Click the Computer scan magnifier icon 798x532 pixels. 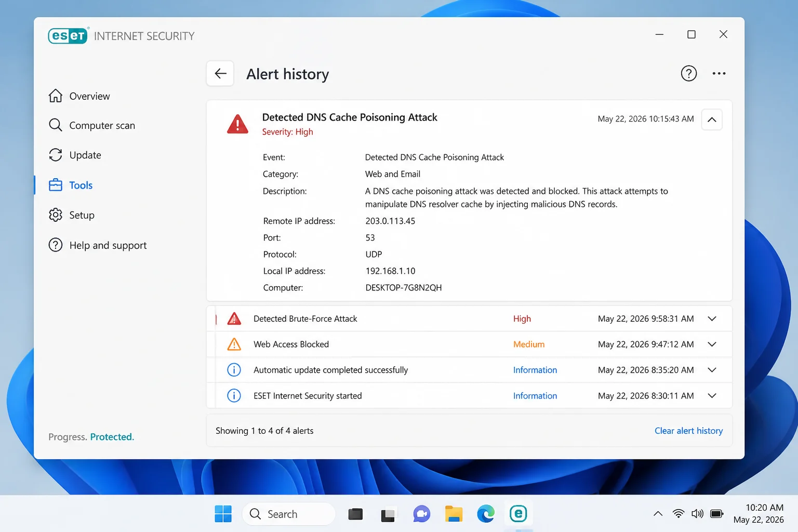click(x=56, y=125)
